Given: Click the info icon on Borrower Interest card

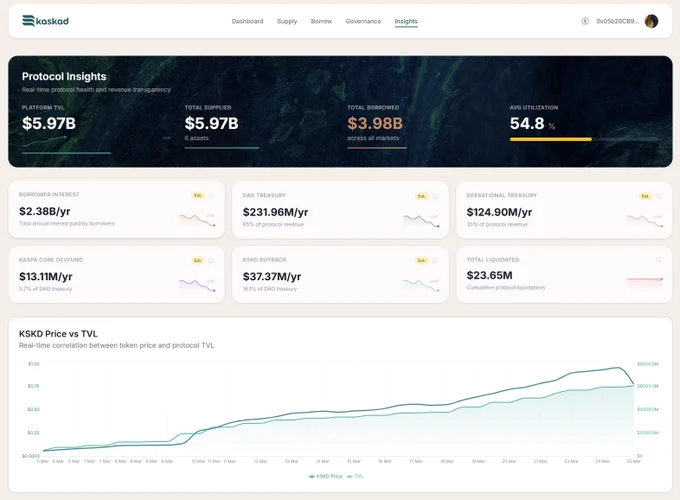Looking at the screenshot, I should tap(211, 196).
